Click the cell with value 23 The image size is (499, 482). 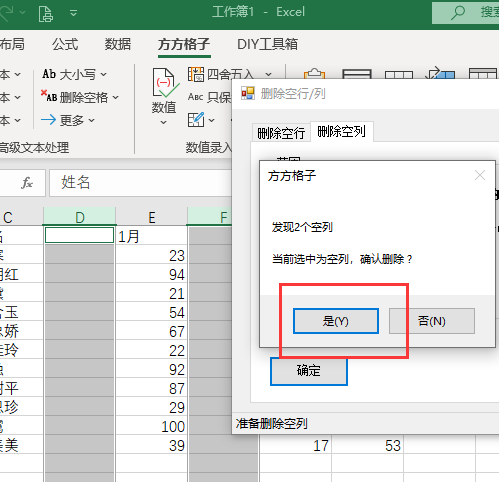(x=151, y=255)
